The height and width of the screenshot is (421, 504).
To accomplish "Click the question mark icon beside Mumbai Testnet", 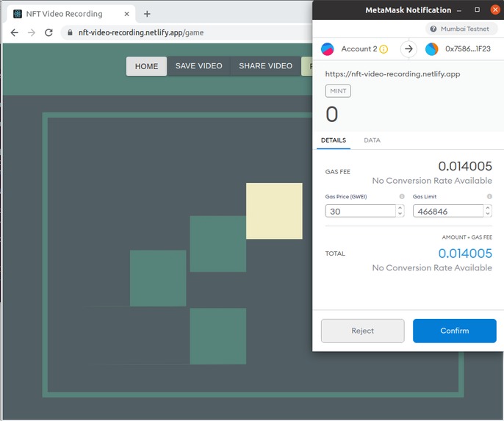I will (x=433, y=29).
